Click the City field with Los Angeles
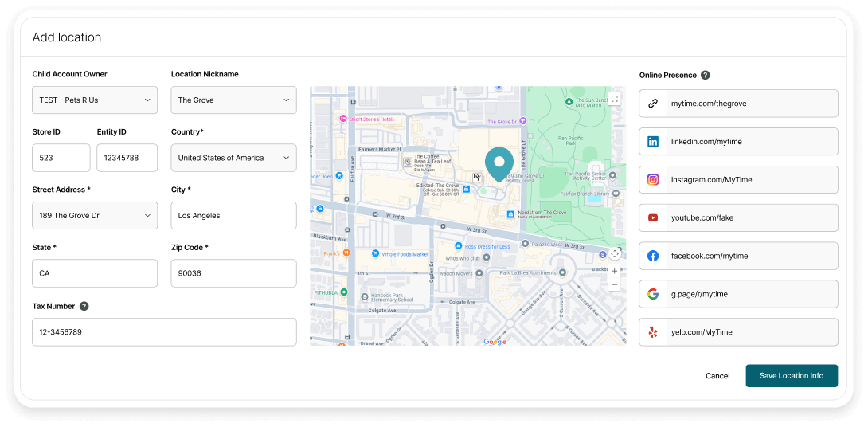This screenshot has width=868, height=427. pyautogui.click(x=233, y=215)
